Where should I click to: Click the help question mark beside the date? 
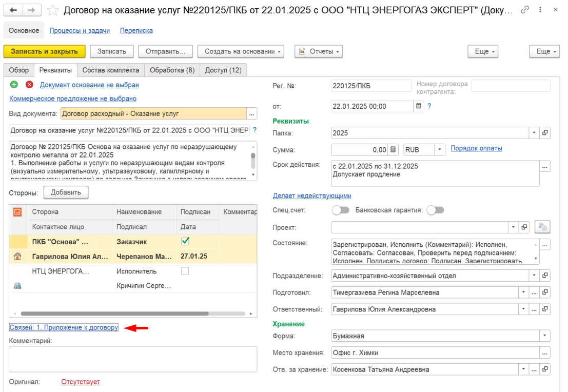point(429,106)
